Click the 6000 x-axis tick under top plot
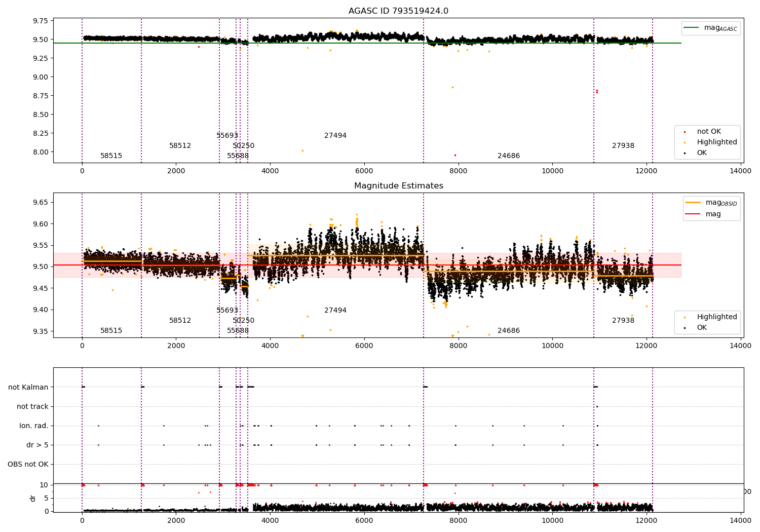This screenshot has width=760, height=532. point(364,171)
